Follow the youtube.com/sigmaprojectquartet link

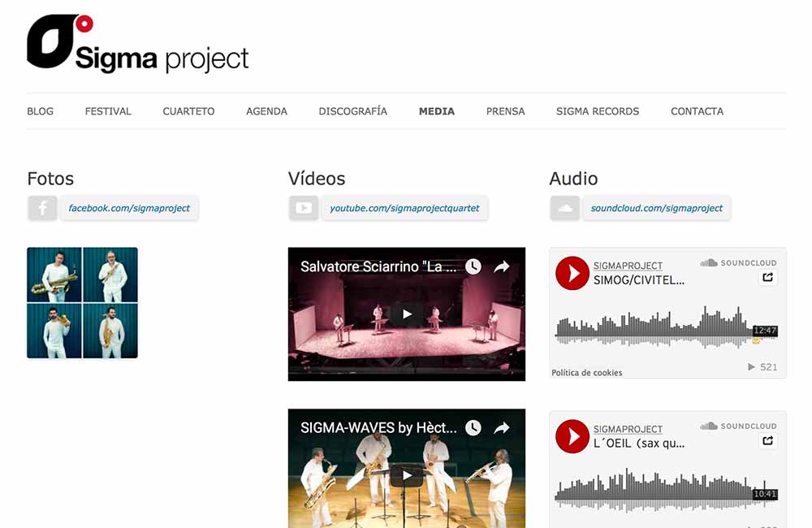[404, 208]
